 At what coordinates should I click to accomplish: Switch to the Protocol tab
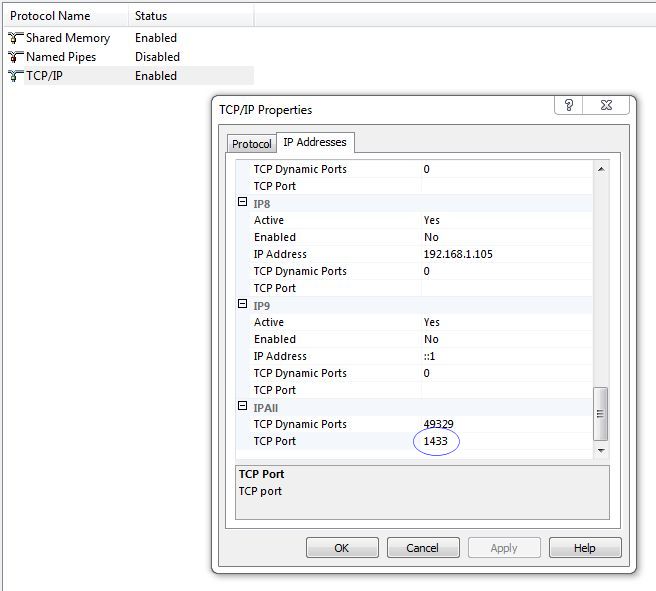251,144
